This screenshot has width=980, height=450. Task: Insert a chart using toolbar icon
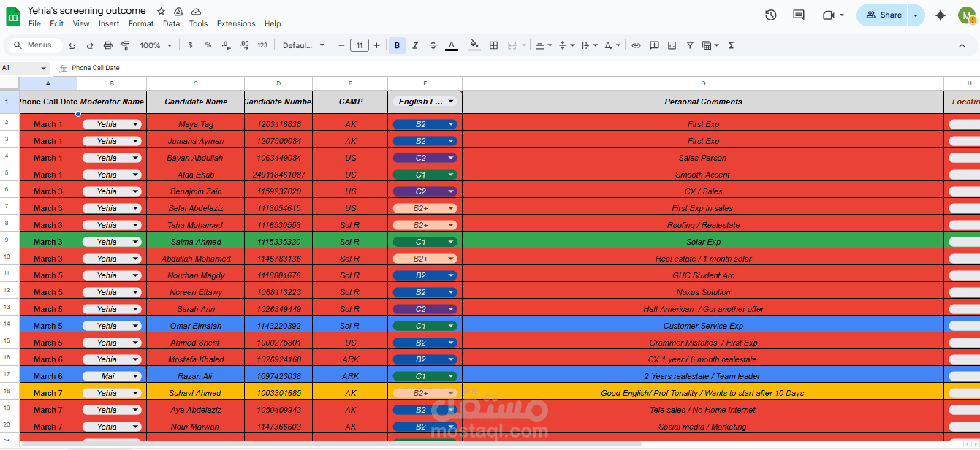click(x=672, y=45)
